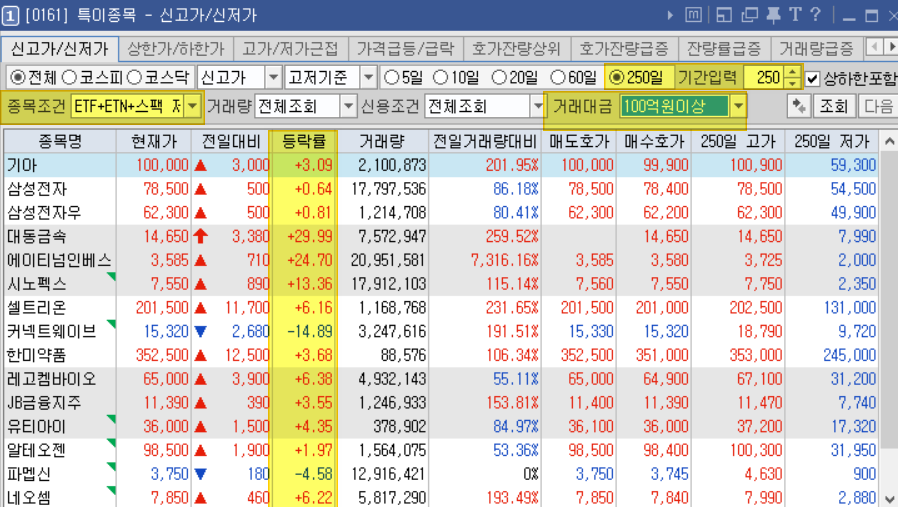Choose the 250일 period radio button
Viewport: 898px width, 507px height.
616,77
